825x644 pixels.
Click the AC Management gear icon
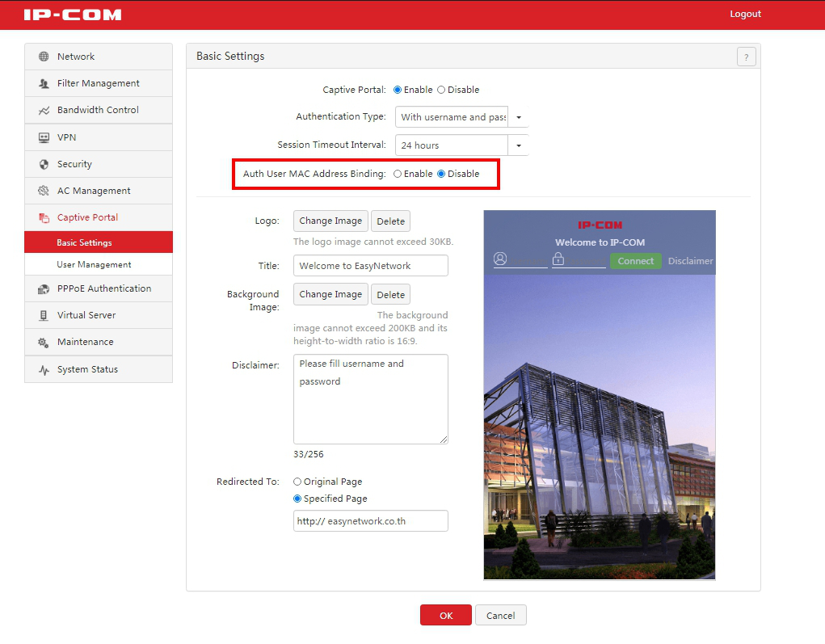point(44,191)
